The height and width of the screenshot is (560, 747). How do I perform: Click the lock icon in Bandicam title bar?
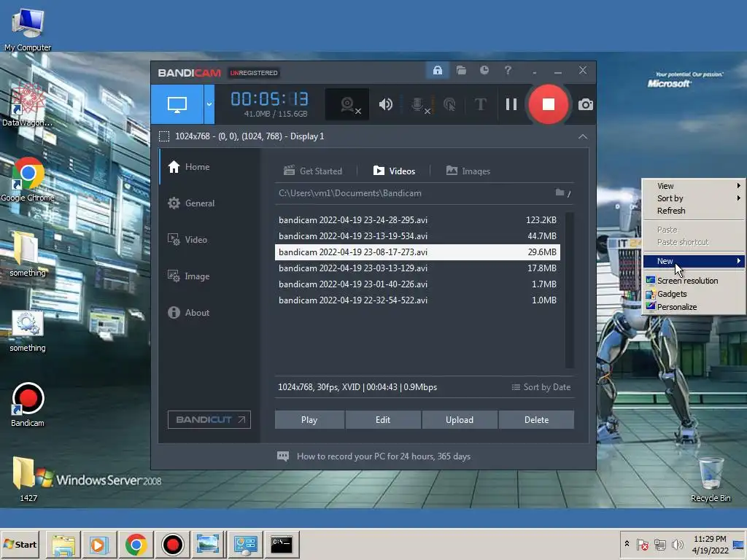pyautogui.click(x=438, y=71)
